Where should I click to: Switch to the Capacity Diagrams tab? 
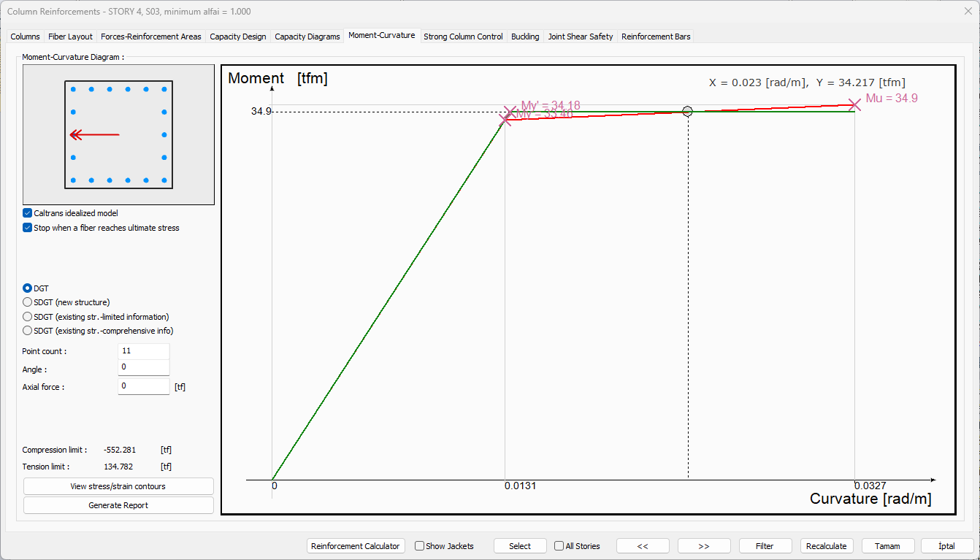307,37
